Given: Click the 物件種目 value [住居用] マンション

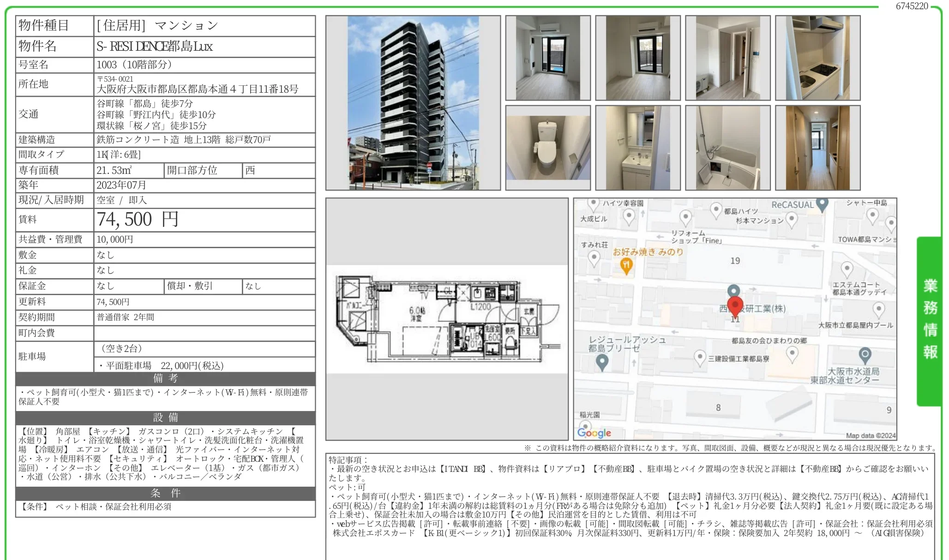Looking at the screenshot, I should click(157, 26).
